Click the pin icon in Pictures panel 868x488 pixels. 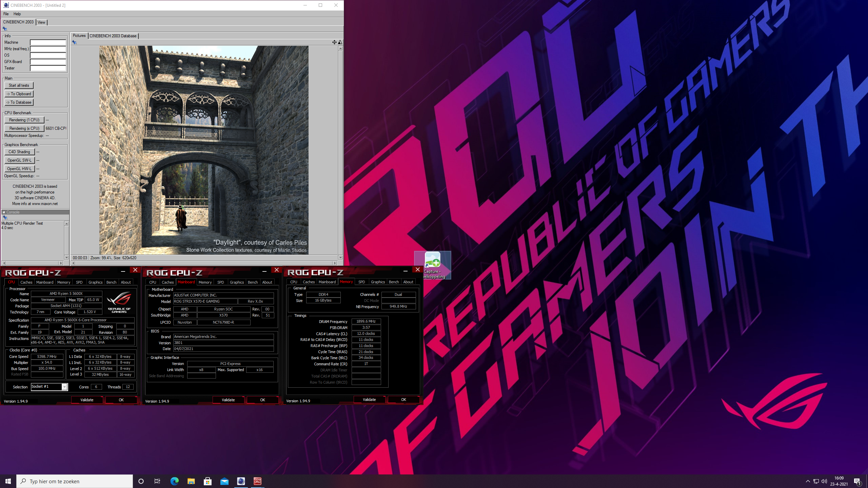(74, 42)
